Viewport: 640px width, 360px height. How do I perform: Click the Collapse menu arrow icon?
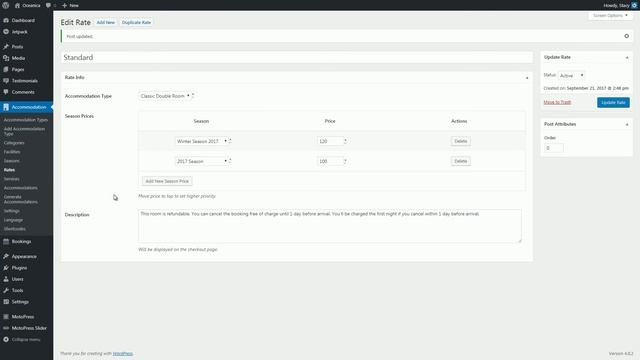pos(6,340)
